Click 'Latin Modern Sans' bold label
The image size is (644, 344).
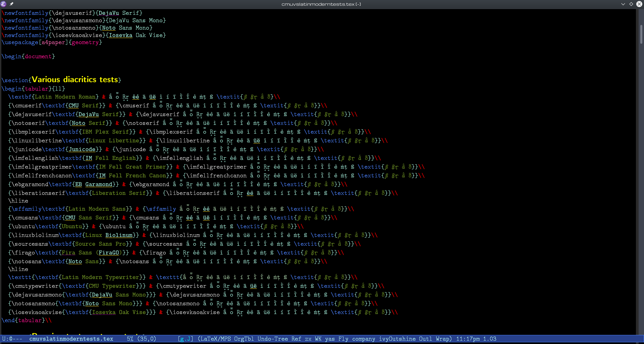coord(97,209)
